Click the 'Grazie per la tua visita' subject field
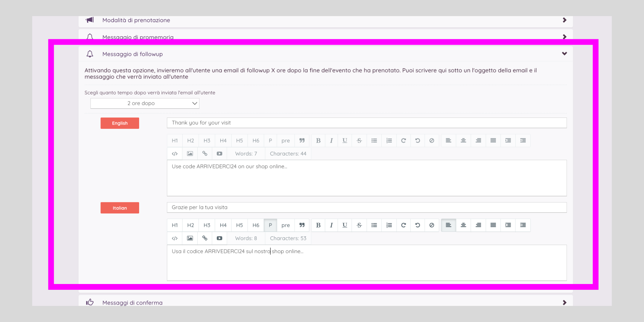 pyautogui.click(x=367, y=207)
